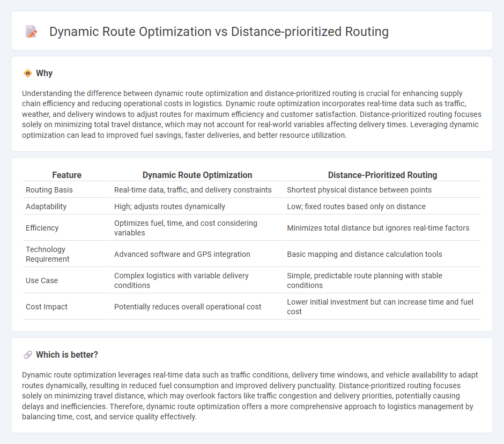The image size is (504, 444).
Task: Click the 'Feature' column header
Action: (66, 175)
